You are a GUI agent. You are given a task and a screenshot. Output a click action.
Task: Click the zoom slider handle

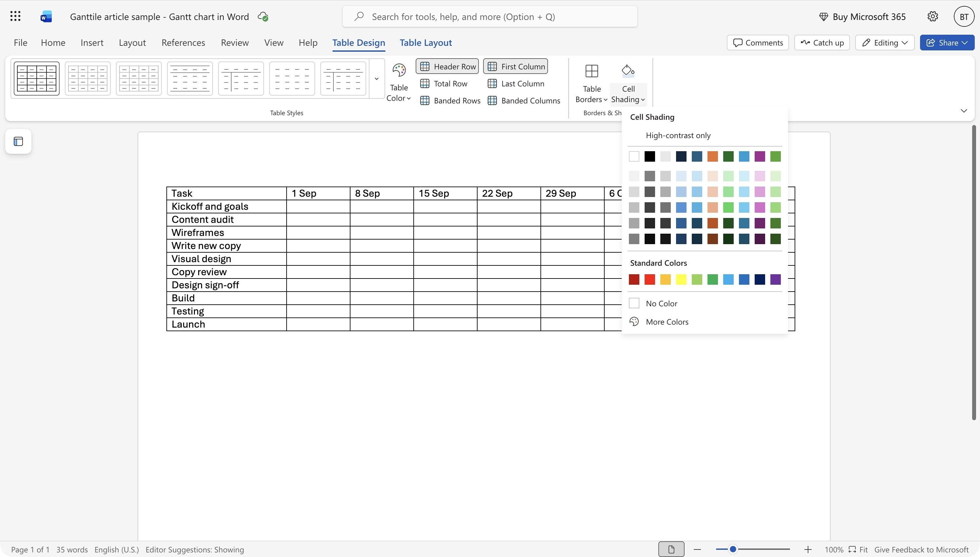[733, 549]
